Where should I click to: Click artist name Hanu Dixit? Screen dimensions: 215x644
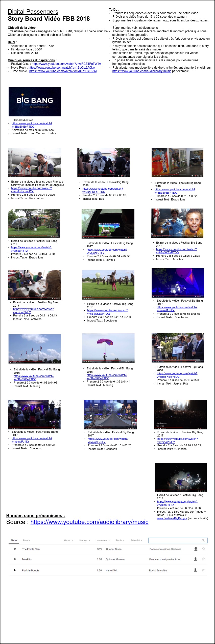click(111, 570)
